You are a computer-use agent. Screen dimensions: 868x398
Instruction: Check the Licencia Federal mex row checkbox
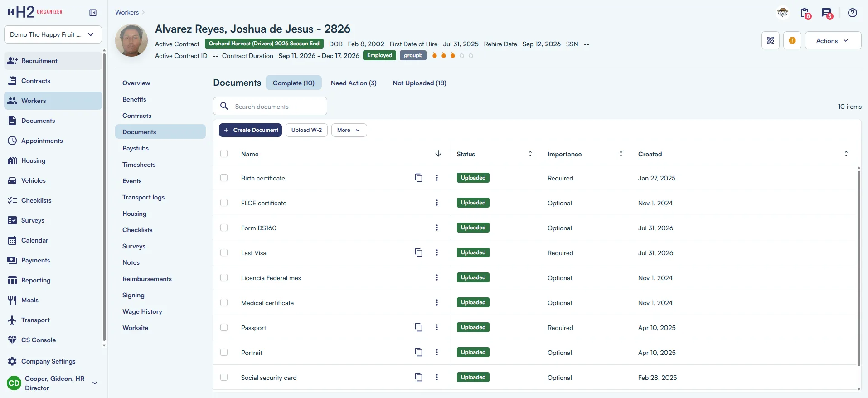coord(224,277)
